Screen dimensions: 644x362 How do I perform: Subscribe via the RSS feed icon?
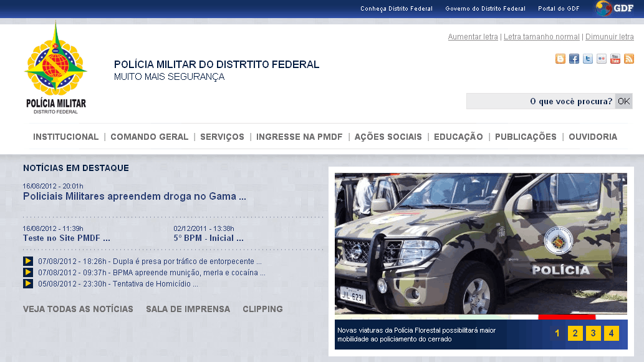629,59
